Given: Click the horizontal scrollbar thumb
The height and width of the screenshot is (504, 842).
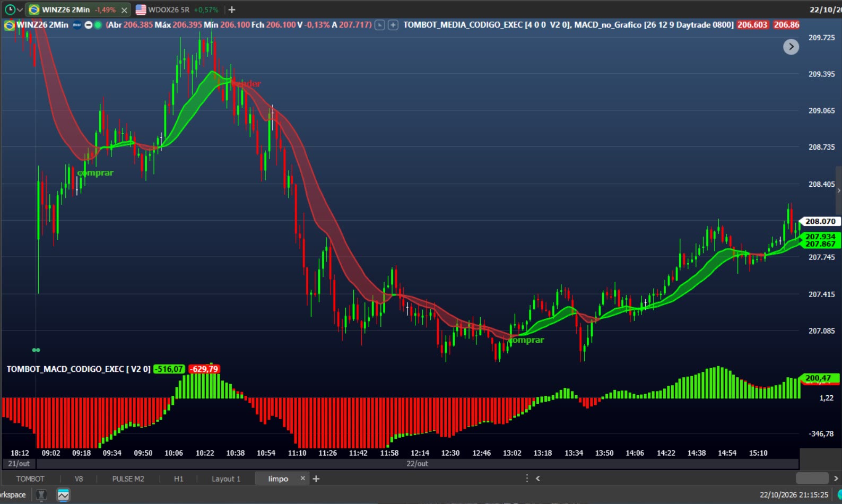Looking at the screenshot, I should (x=812, y=478).
